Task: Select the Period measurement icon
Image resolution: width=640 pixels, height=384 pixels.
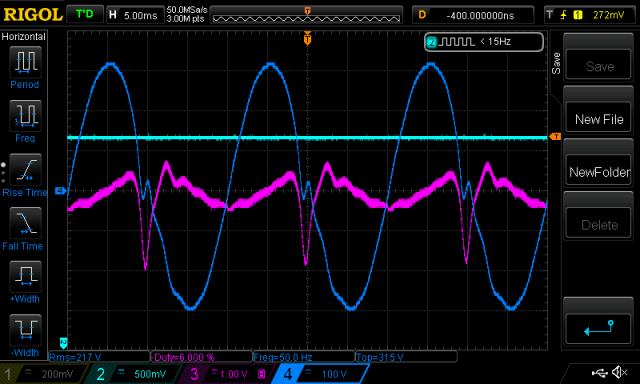Action: [25, 62]
